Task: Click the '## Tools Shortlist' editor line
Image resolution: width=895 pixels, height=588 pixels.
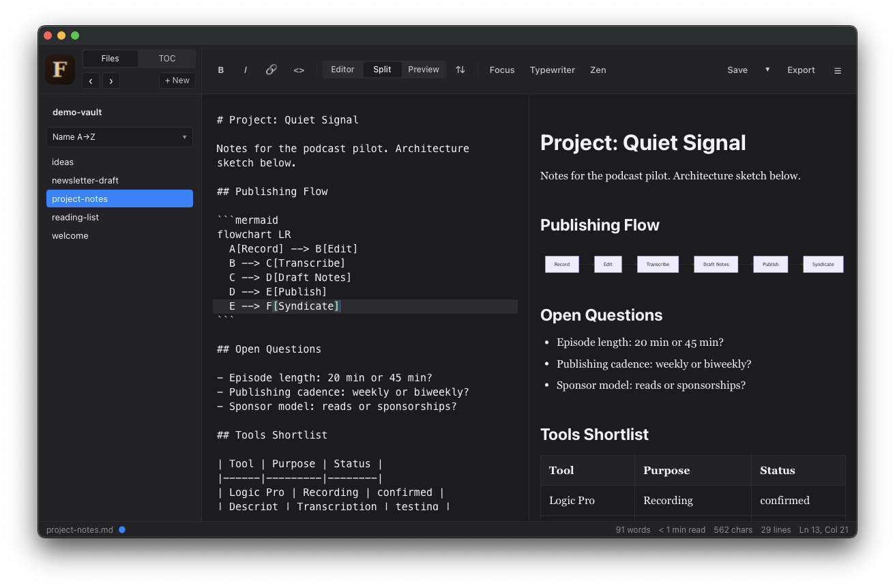Action: click(x=272, y=435)
